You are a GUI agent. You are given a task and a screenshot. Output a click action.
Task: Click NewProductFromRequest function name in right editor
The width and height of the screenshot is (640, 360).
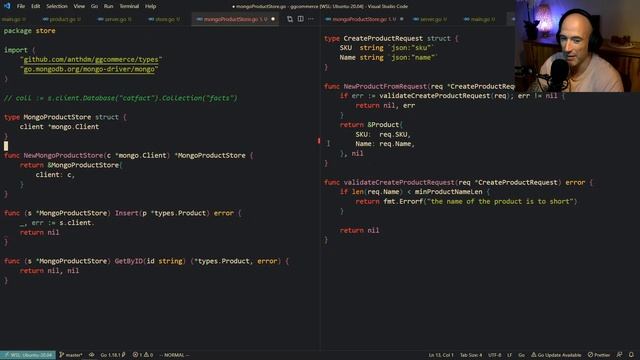click(x=385, y=86)
